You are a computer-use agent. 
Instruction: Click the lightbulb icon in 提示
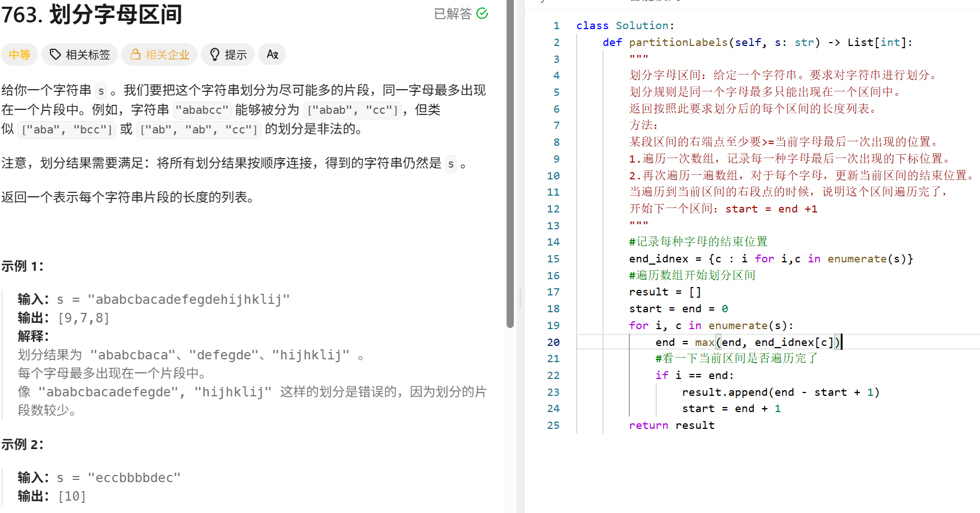tap(214, 54)
